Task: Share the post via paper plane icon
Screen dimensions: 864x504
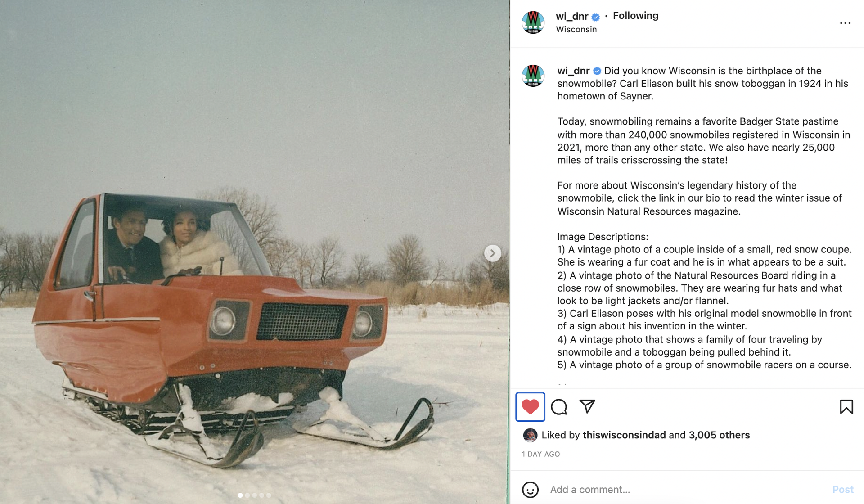Action: [587, 406]
